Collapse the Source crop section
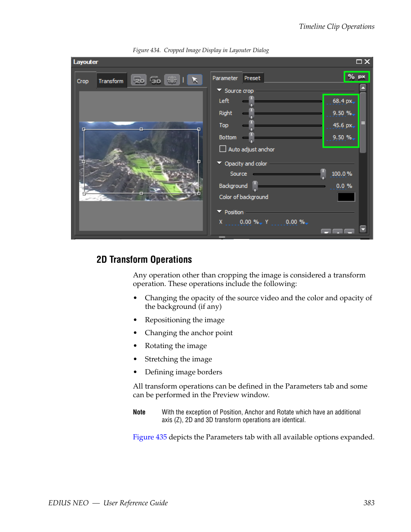The width and height of the screenshot is (411, 532). tap(219, 90)
